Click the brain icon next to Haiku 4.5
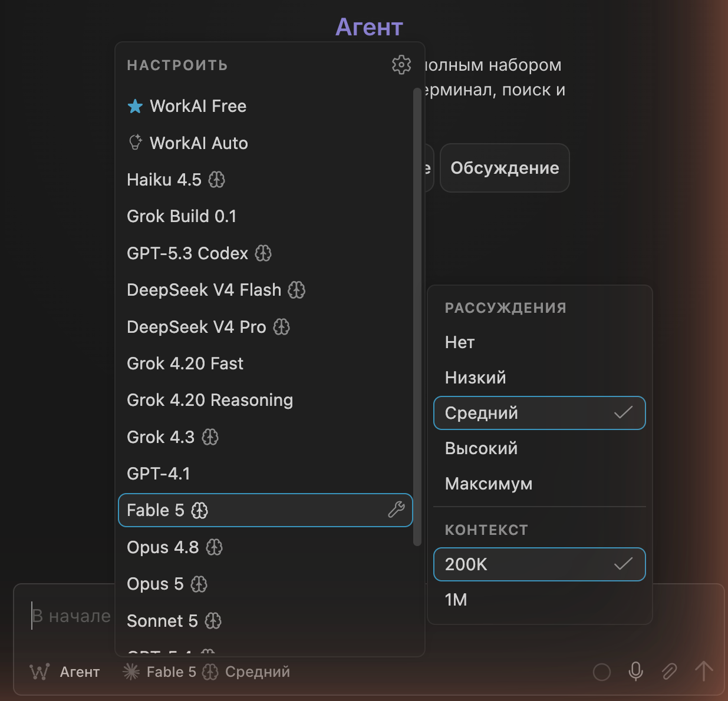This screenshot has height=701, width=728. [217, 180]
